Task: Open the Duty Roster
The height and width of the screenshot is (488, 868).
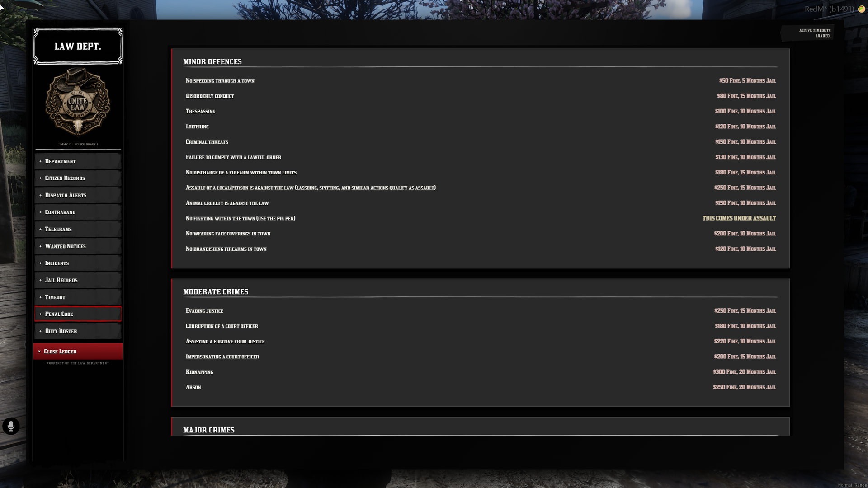Action: pos(78,331)
